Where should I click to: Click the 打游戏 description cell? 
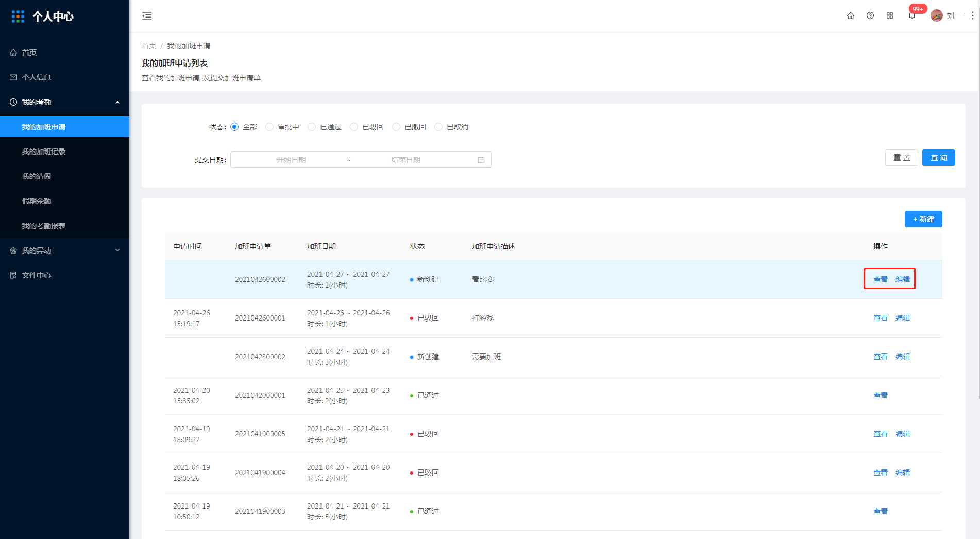pyautogui.click(x=483, y=318)
